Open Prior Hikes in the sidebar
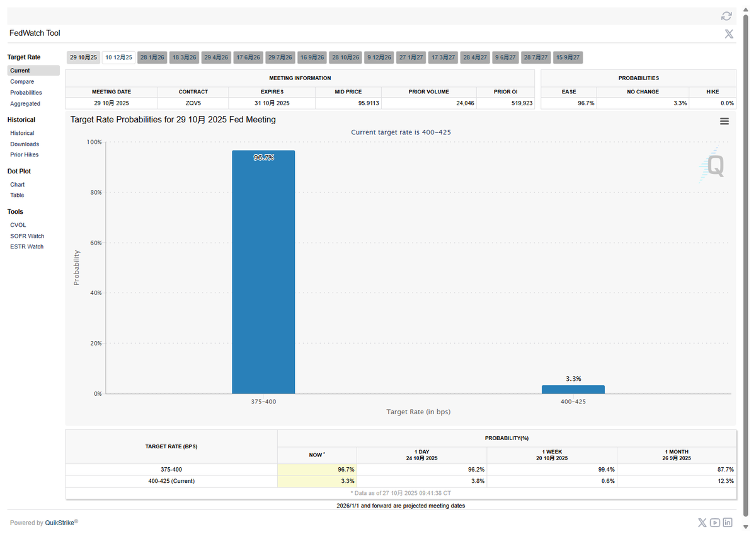756x534 pixels. tap(24, 155)
